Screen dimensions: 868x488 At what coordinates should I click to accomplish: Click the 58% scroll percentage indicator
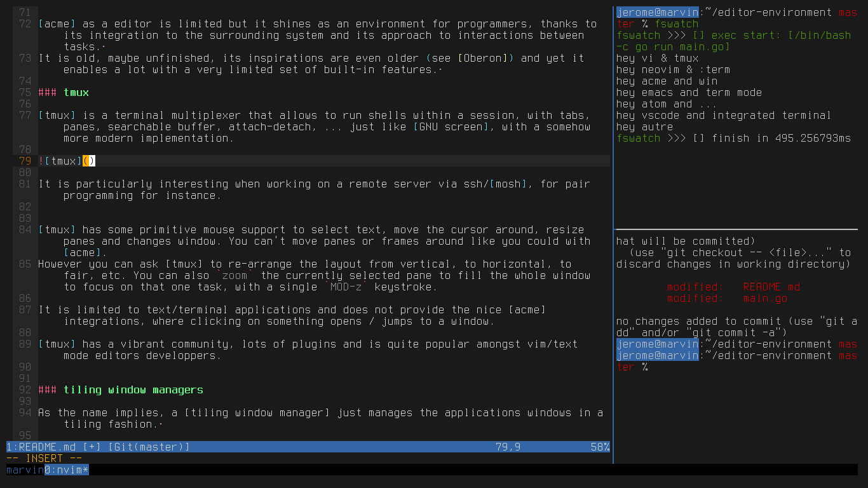(600, 447)
